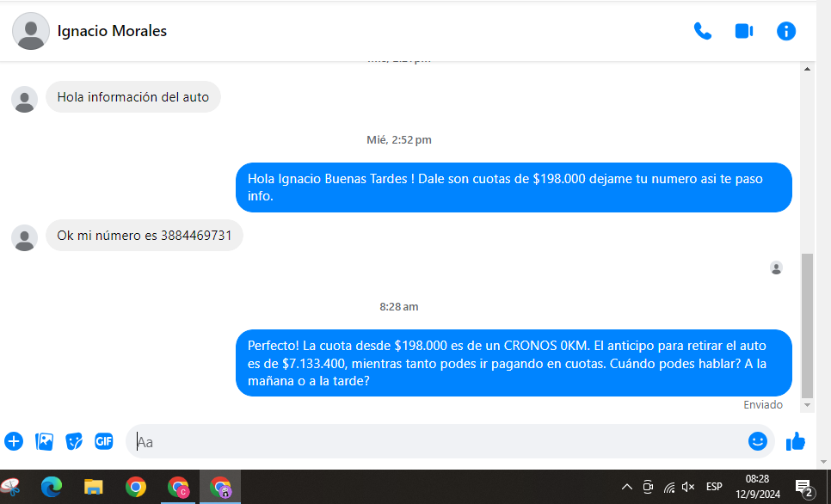
Task: Send a thumbs-up like
Action: (796, 441)
